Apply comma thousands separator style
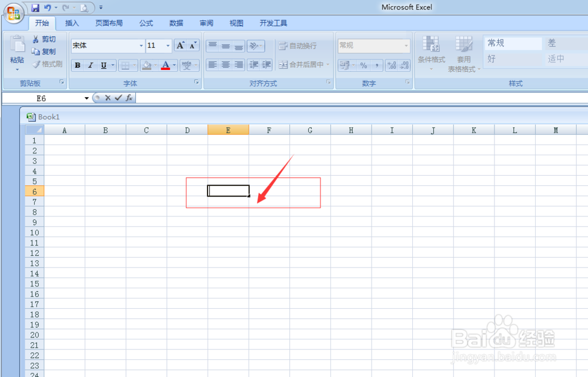The width and height of the screenshot is (588, 377). (376, 65)
